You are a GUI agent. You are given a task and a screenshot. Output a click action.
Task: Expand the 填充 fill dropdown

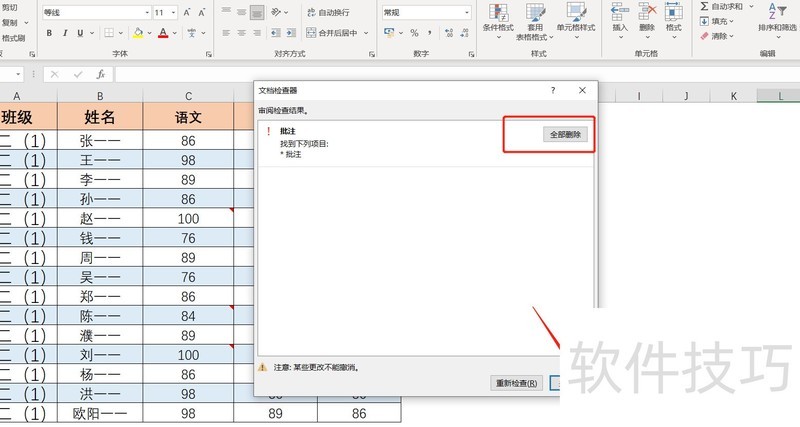pyautogui.click(x=732, y=21)
